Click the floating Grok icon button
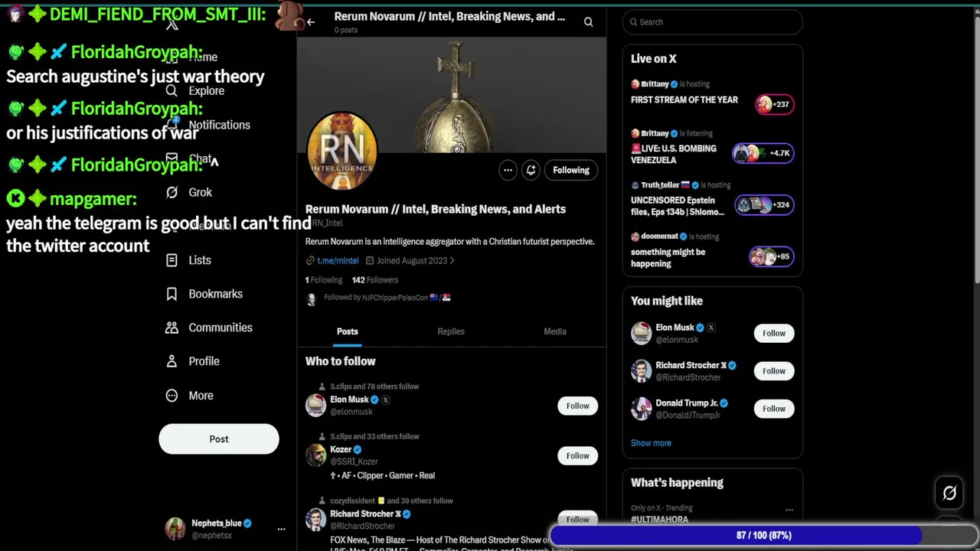The image size is (980, 551). coord(949,494)
